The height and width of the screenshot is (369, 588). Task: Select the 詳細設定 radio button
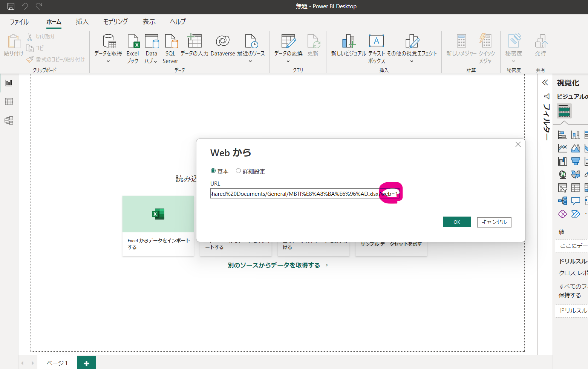pyautogui.click(x=238, y=171)
